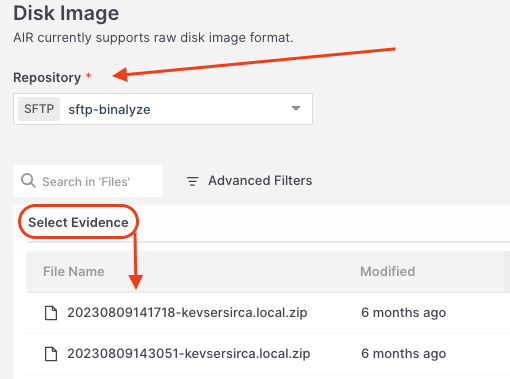Click the raw disk image format description

tap(153, 38)
